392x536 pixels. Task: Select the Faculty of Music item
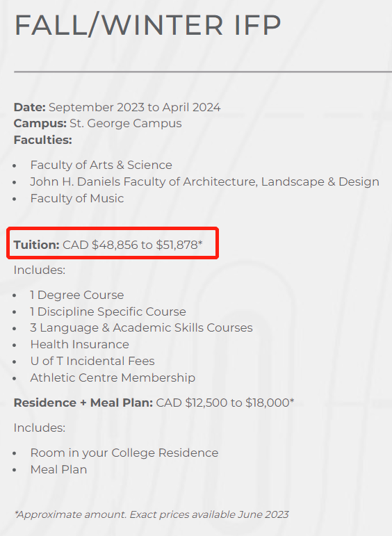point(77,198)
